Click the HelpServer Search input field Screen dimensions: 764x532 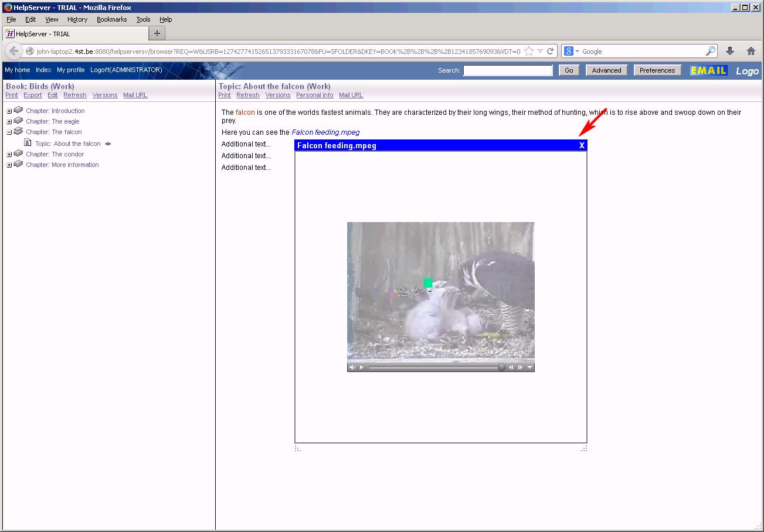[x=508, y=70]
